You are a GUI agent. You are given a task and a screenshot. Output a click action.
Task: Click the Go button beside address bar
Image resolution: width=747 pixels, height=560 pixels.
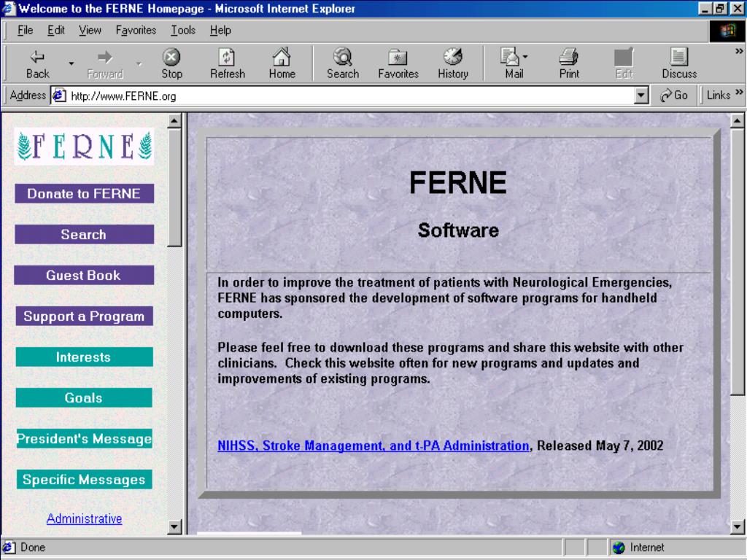click(x=673, y=96)
